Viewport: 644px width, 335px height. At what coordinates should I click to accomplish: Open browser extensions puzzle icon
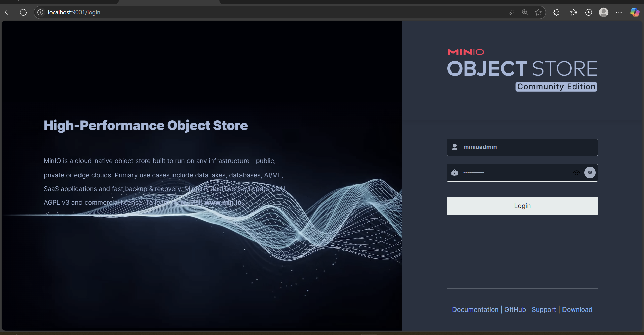tap(556, 12)
